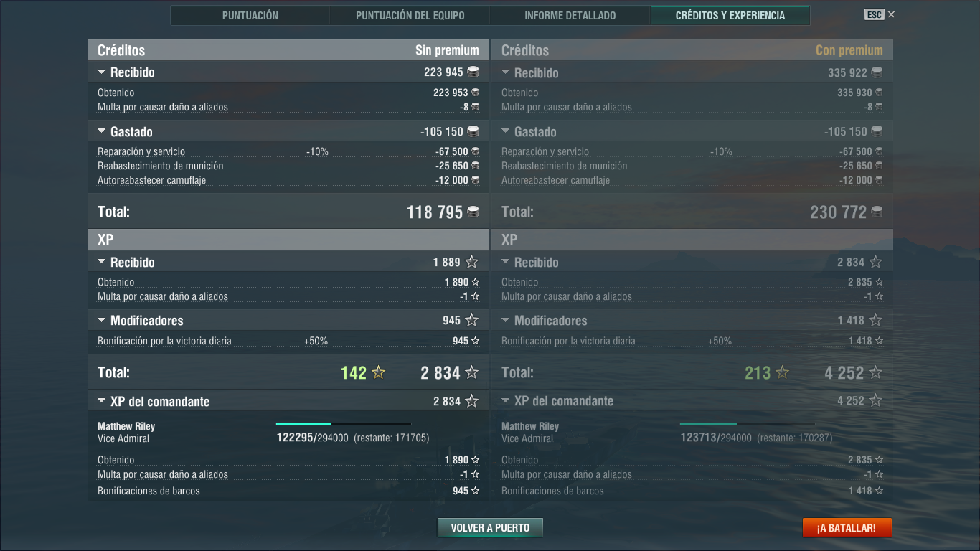Image resolution: width=980 pixels, height=551 pixels.
Task: Click the premium commander XP progress bar
Action: 748,424
